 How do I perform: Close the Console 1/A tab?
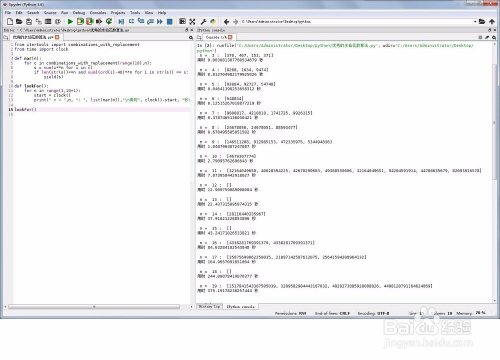coord(230,37)
